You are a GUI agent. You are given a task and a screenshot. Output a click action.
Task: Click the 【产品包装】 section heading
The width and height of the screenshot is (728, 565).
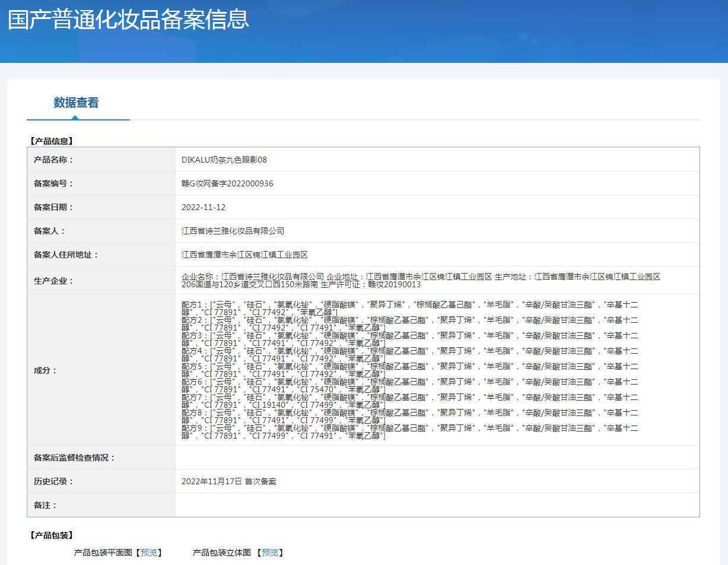pyautogui.click(x=51, y=535)
